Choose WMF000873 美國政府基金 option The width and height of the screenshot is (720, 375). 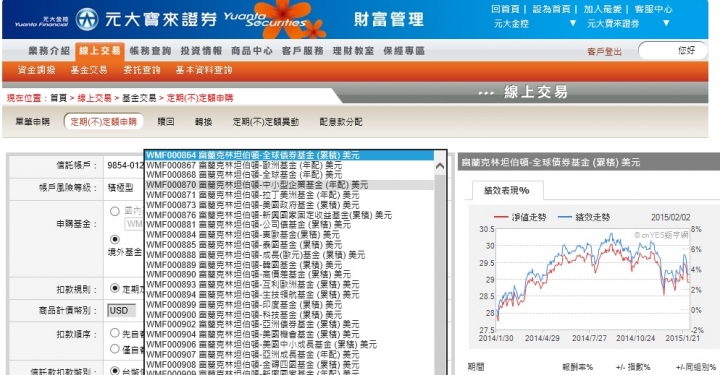(289, 205)
